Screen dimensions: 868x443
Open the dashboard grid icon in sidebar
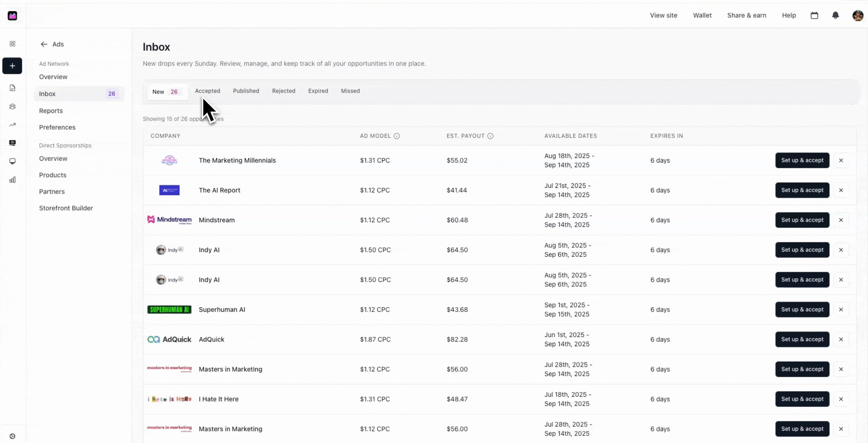pyautogui.click(x=12, y=44)
